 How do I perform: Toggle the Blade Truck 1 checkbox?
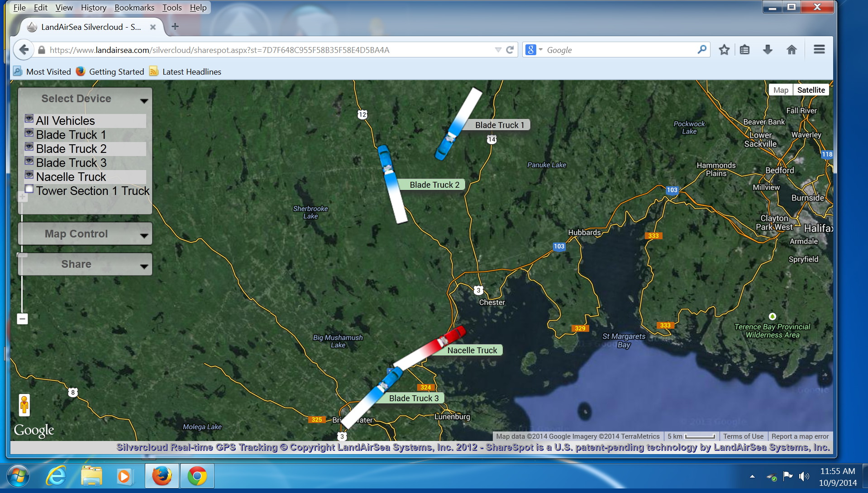point(29,133)
